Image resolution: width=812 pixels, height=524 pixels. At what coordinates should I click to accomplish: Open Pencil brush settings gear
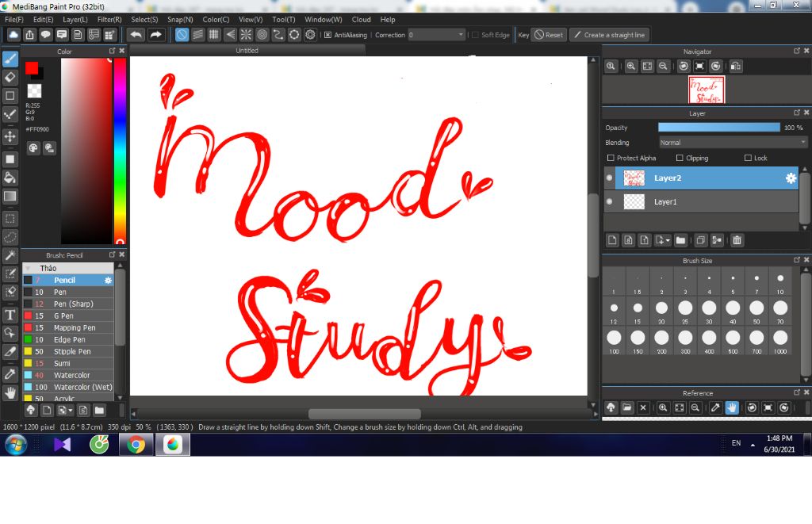(x=108, y=280)
